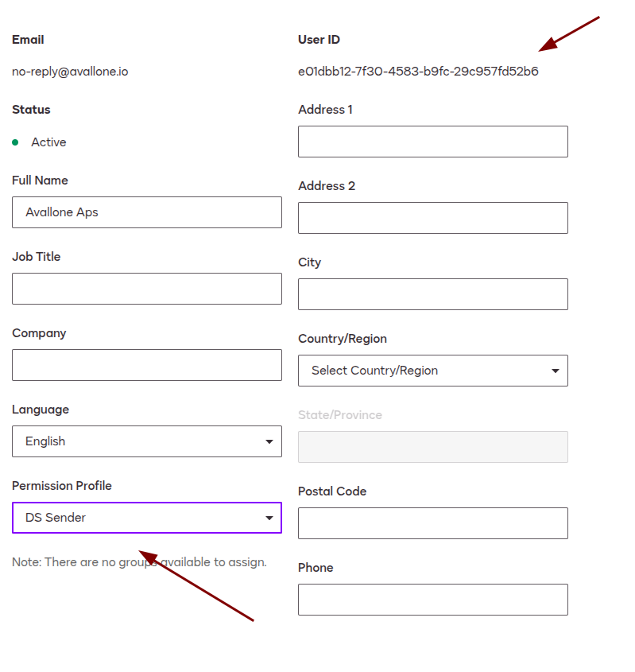Click the State/Province label
635x672 pixels.
[340, 415]
